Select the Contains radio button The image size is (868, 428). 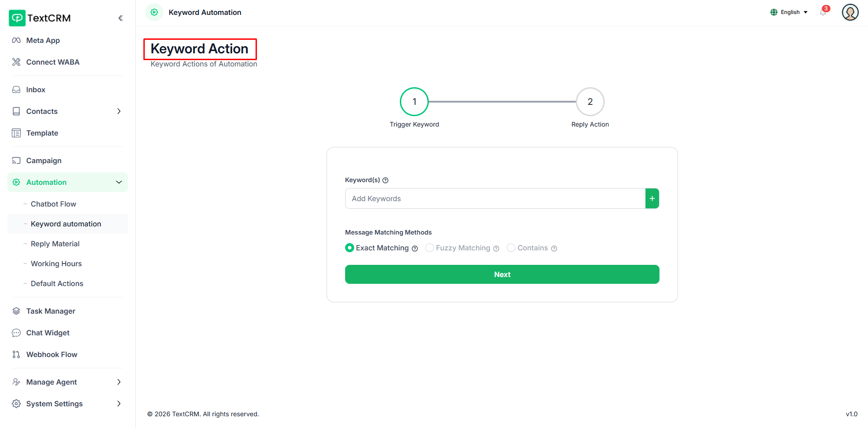point(511,248)
